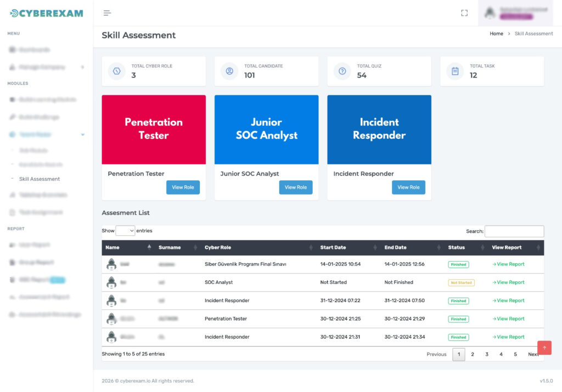Sort the table by the Name column
Screen dimensions: 562x392
[x=127, y=248]
